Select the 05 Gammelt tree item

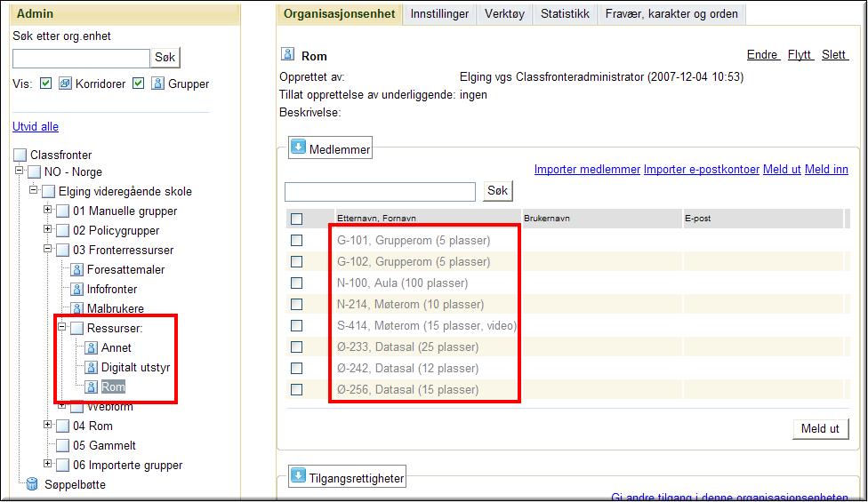point(104,446)
